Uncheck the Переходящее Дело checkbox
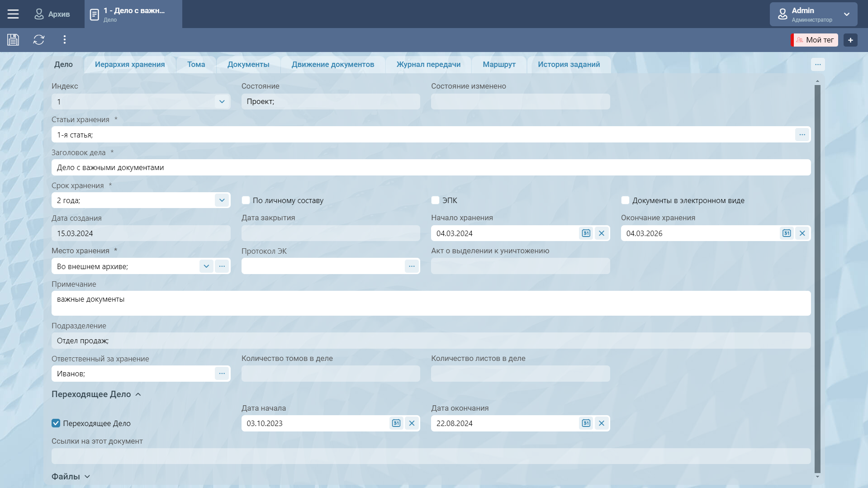 pos(56,423)
